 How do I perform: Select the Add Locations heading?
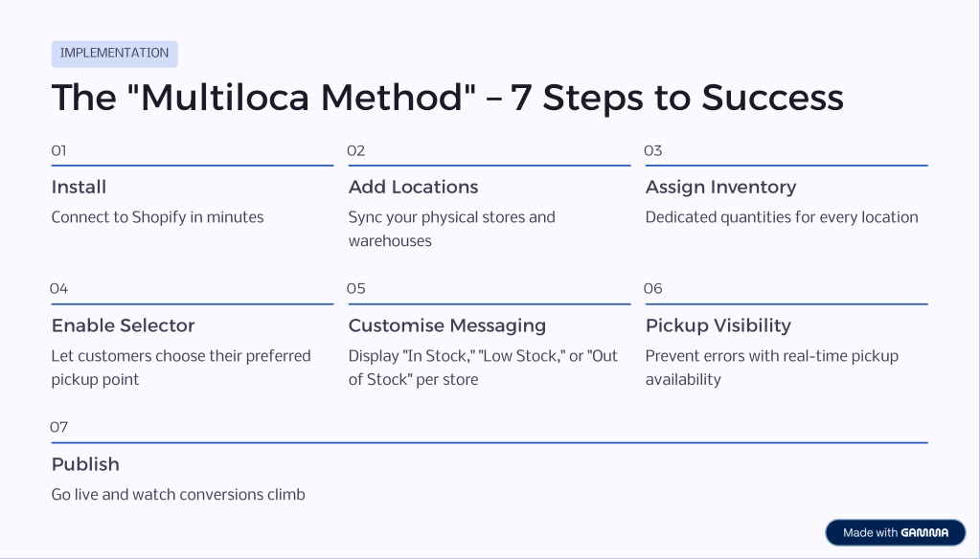[x=413, y=187]
